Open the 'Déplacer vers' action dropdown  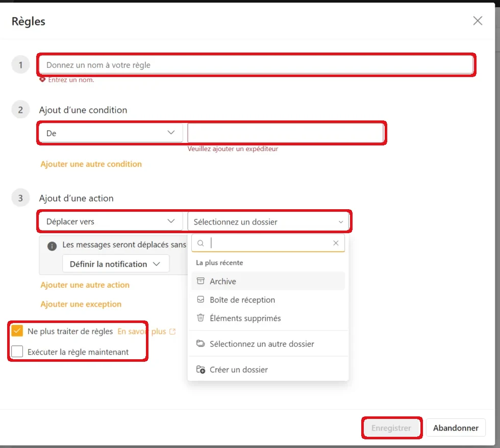tap(111, 221)
